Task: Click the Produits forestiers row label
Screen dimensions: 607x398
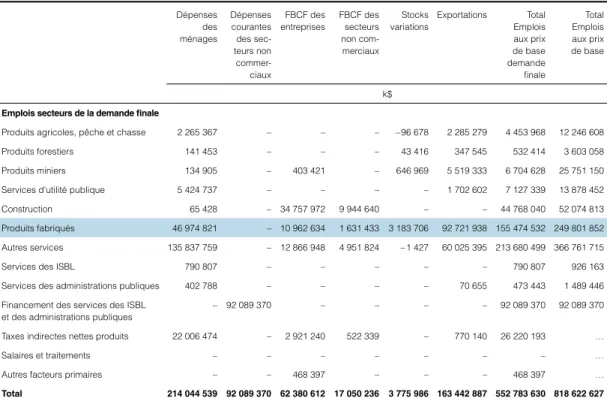Action: tap(38, 151)
